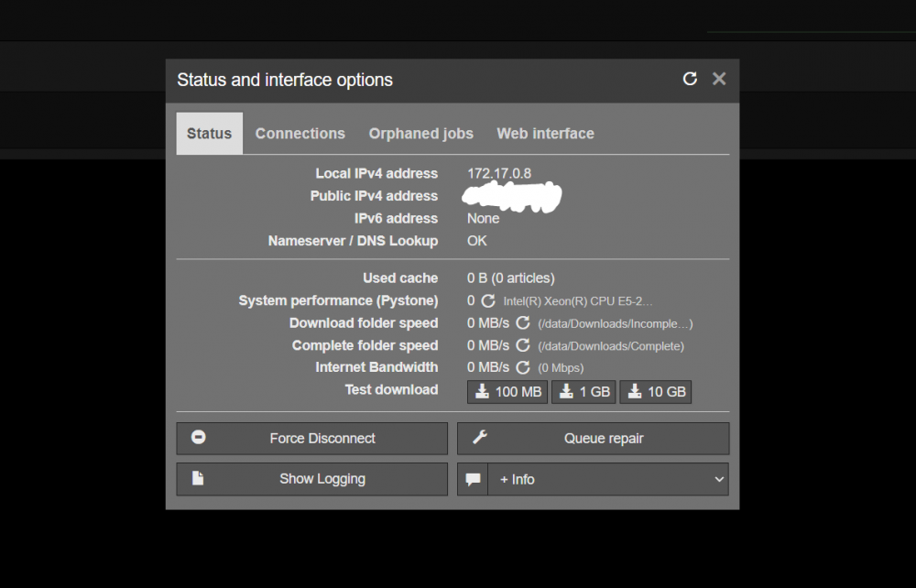Click the Nameserver / DNS Lookup label
The height and width of the screenshot is (588, 916).
point(353,241)
